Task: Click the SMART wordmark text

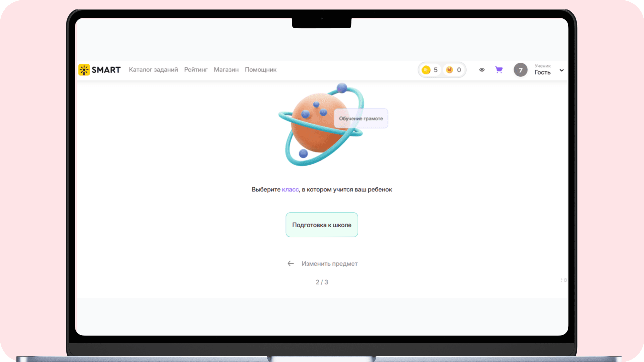Action: point(106,70)
